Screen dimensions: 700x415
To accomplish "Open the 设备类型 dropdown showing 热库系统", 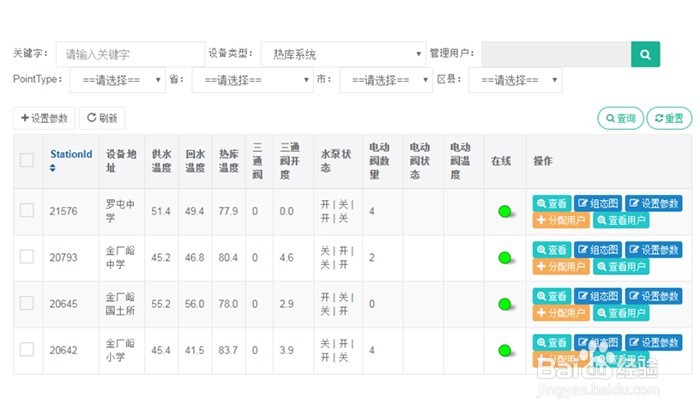I will 343,54.
